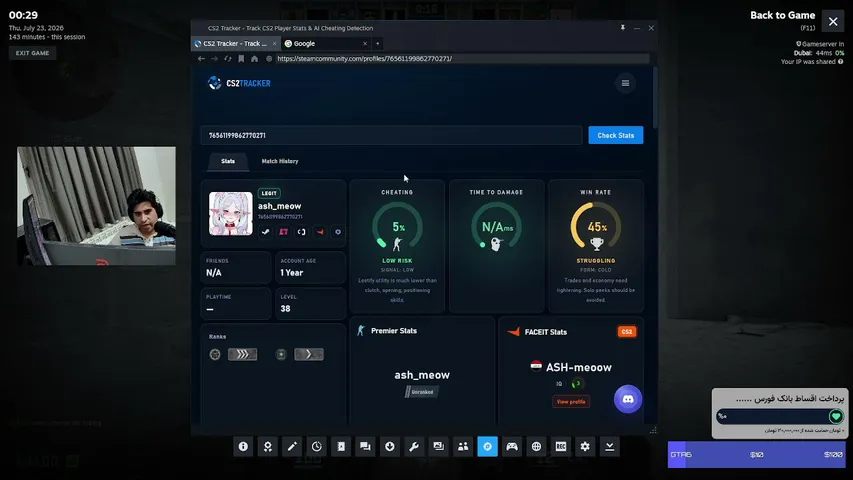Click the browser URL address bar

click(x=461, y=59)
